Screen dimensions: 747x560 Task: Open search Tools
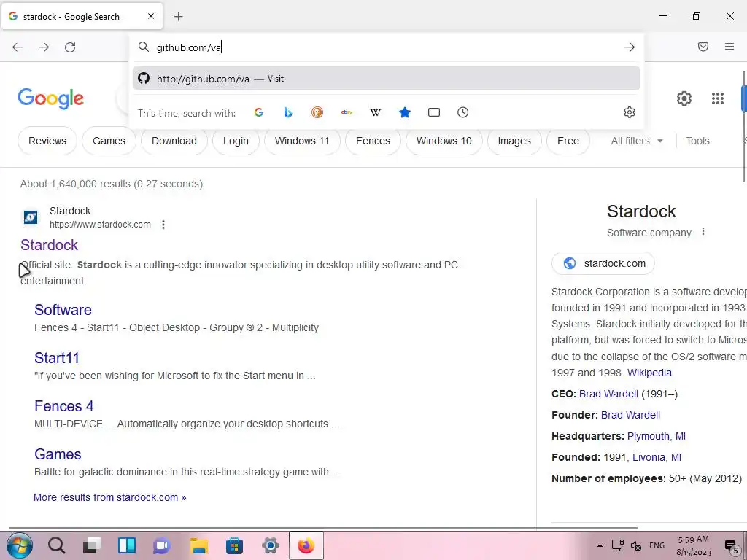click(697, 141)
